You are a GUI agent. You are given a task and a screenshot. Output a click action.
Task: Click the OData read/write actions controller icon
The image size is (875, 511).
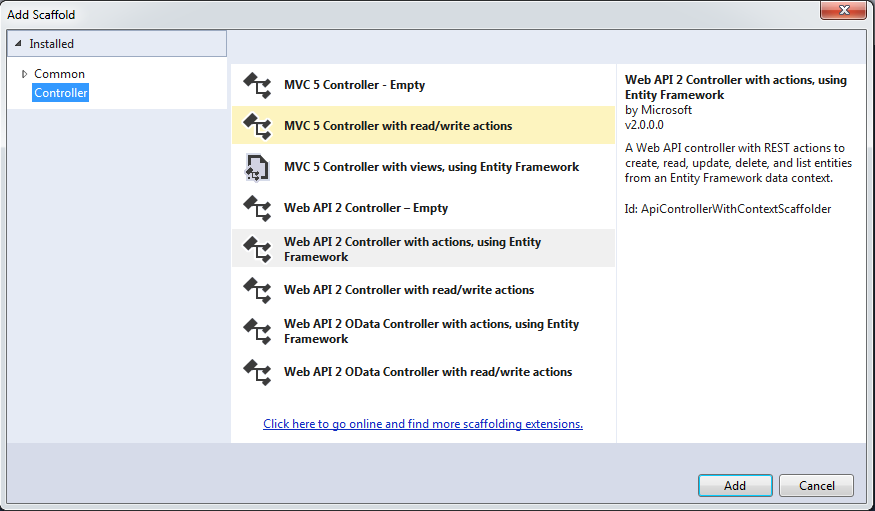[x=257, y=372]
